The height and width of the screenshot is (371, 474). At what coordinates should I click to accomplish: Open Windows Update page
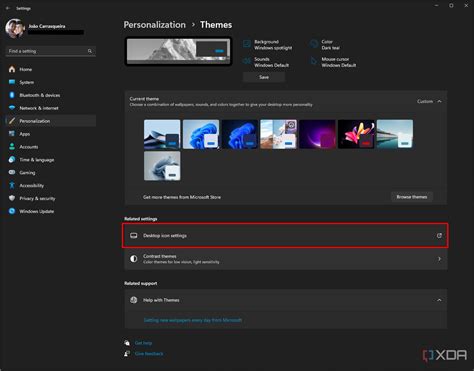tap(51, 211)
